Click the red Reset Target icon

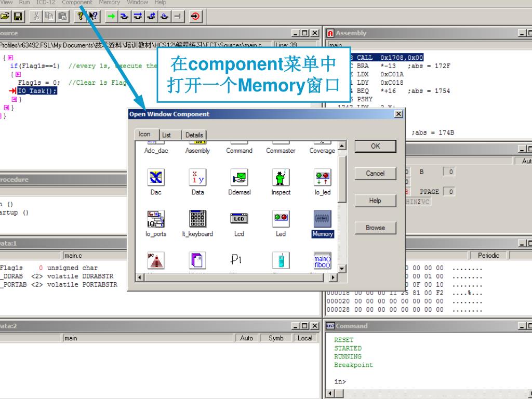(195, 16)
